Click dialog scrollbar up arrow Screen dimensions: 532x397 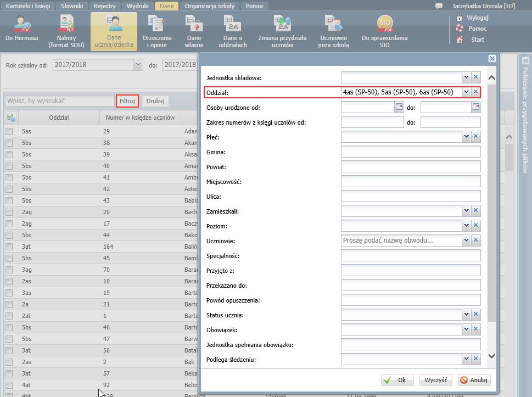tap(491, 78)
